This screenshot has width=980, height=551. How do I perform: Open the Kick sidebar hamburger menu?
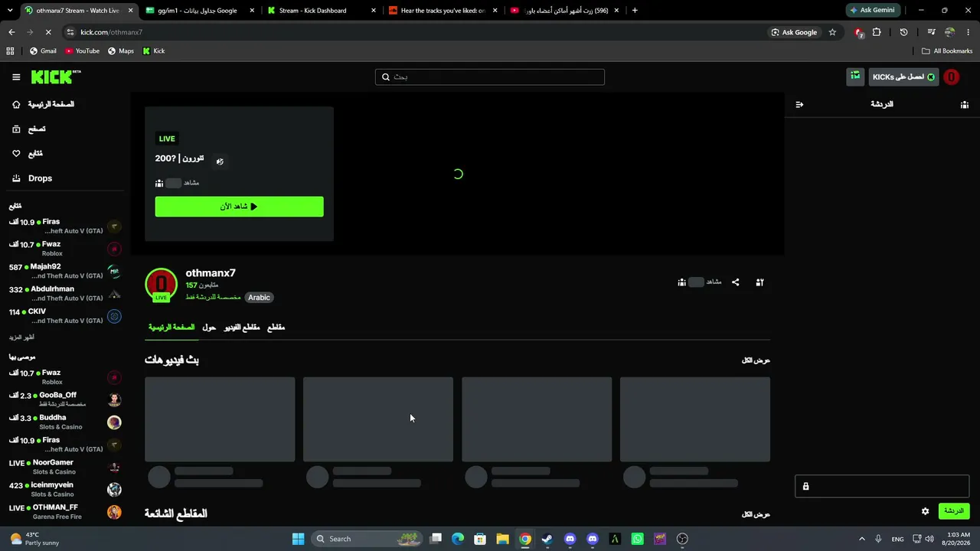click(16, 77)
